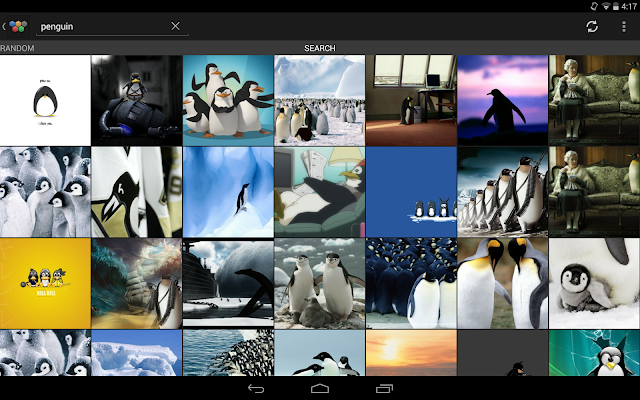Open the penguin in office room thumbnail

point(411,100)
